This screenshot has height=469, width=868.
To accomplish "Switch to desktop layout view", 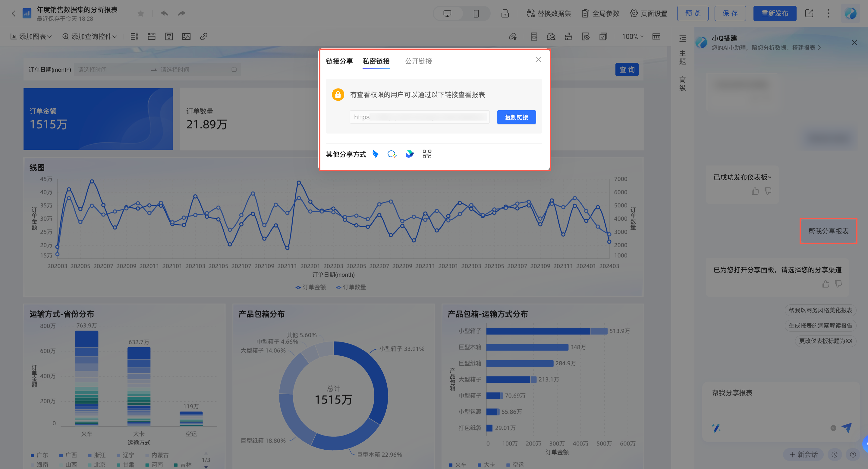I will tap(447, 14).
